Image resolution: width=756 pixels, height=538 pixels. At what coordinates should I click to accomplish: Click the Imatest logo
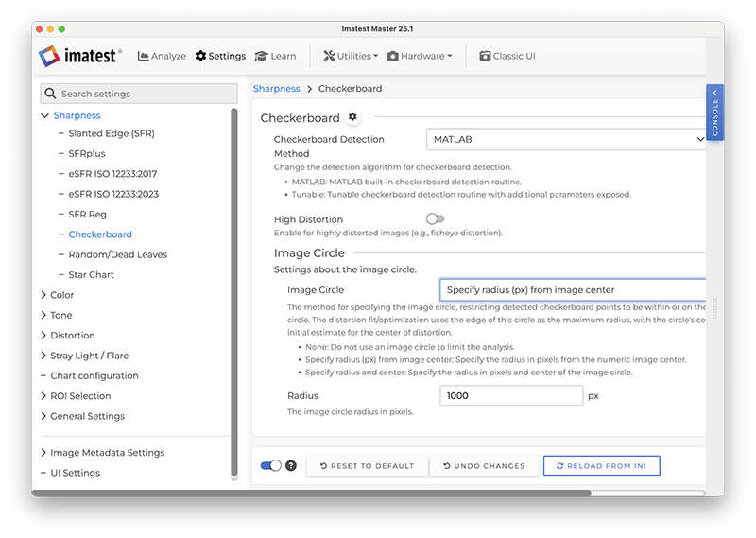(80, 56)
